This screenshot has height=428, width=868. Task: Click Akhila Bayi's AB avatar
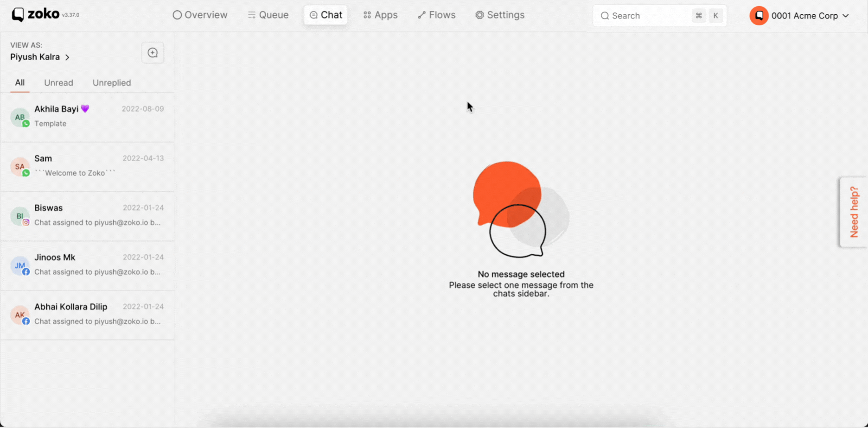(19, 117)
